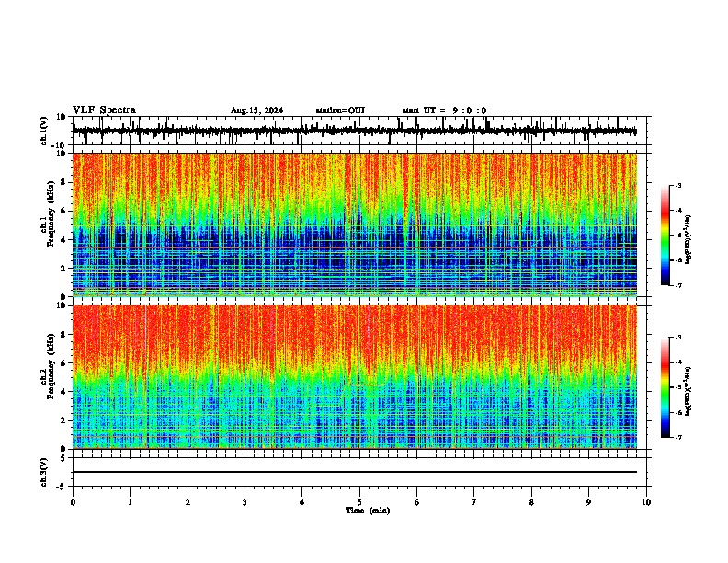Click the "-7" label on ch.2 colorbar

[677, 437]
